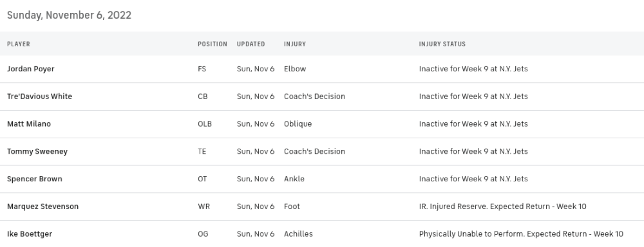The image size is (644, 247).
Task: Click Matt Milano's Oblique injury cell
Action: point(298,124)
